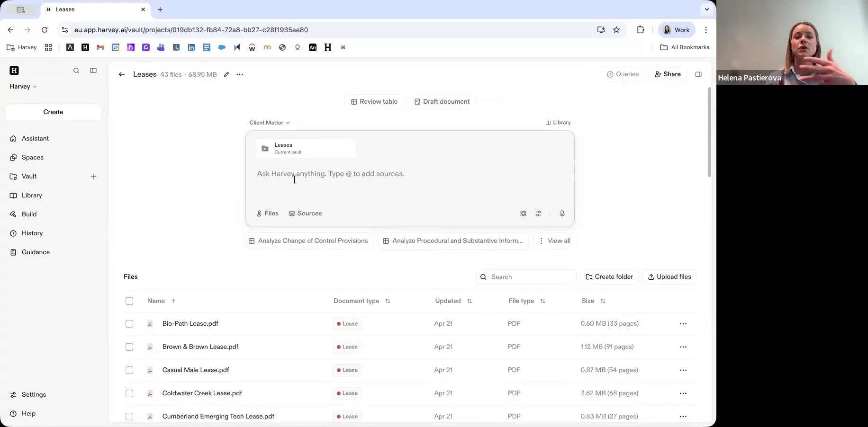Start a Draft document

tap(442, 102)
